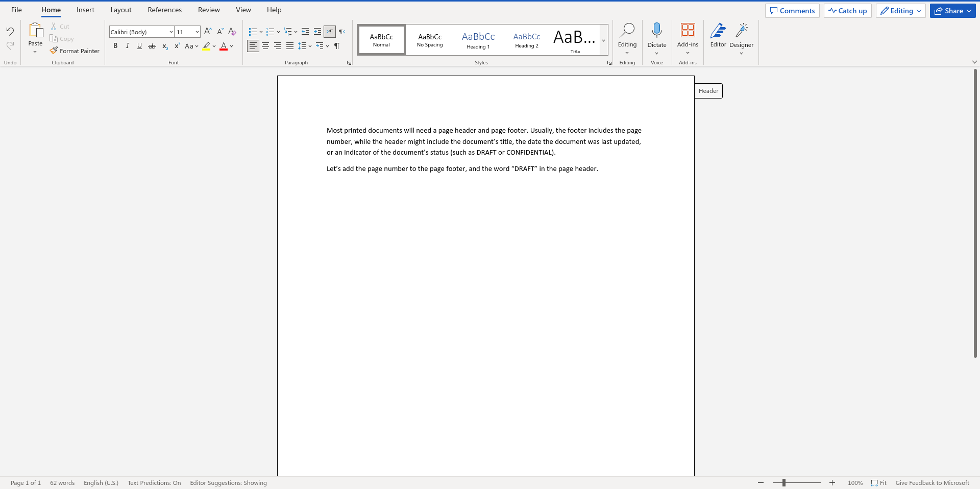
Task: Expand the multilevel list dropdown
Action: 296,32
